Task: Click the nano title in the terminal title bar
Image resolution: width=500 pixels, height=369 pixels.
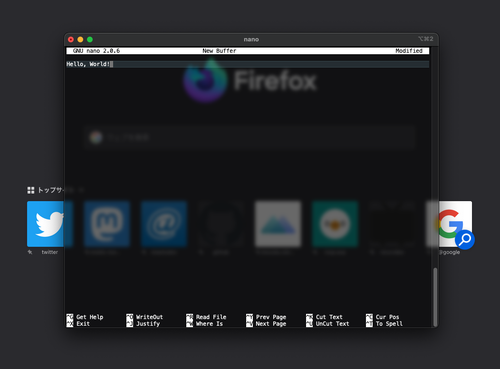Action: point(251,39)
